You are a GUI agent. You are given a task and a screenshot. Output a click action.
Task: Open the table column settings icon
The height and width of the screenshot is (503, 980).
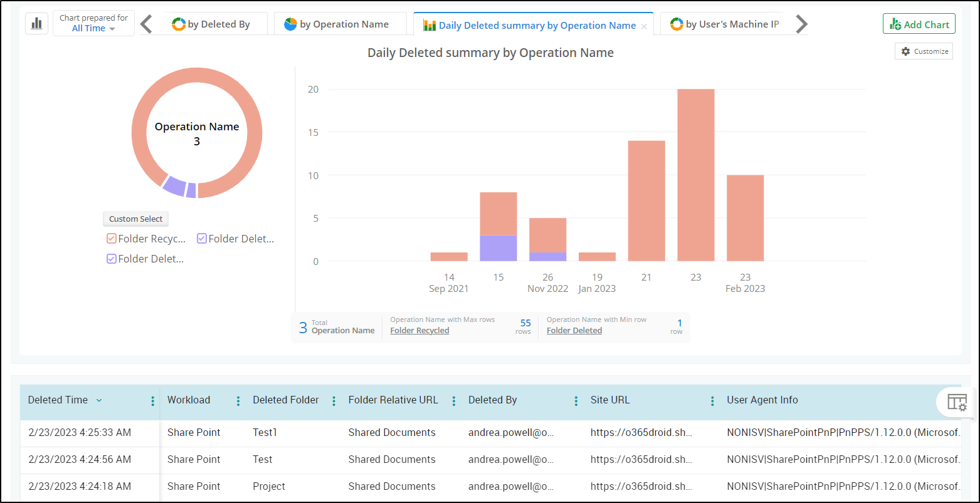point(957,402)
